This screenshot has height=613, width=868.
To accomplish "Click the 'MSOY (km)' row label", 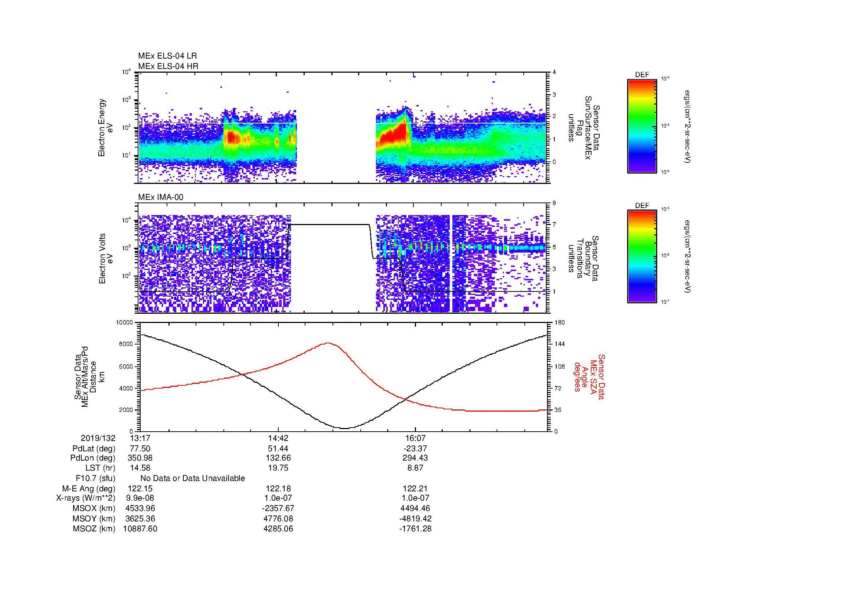I will 94,518.
